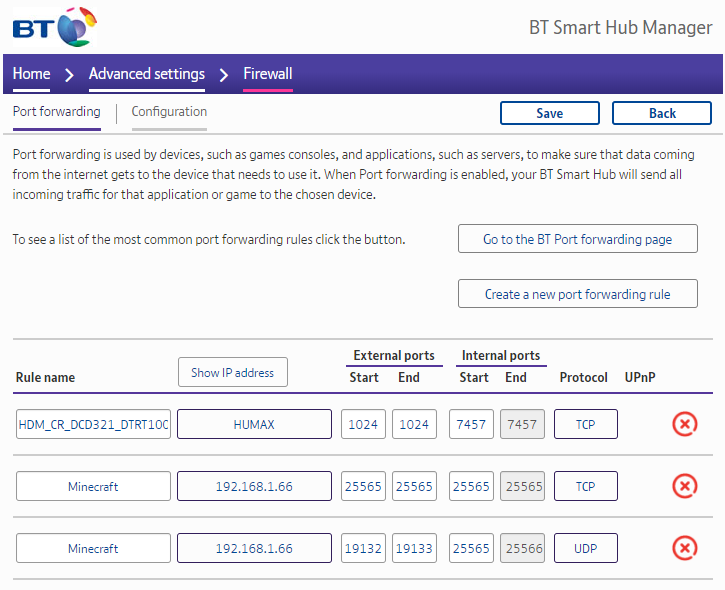This screenshot has width=725, height=590.
Task: Open the Home breadcrumb
Action: (x=31, y=74)
